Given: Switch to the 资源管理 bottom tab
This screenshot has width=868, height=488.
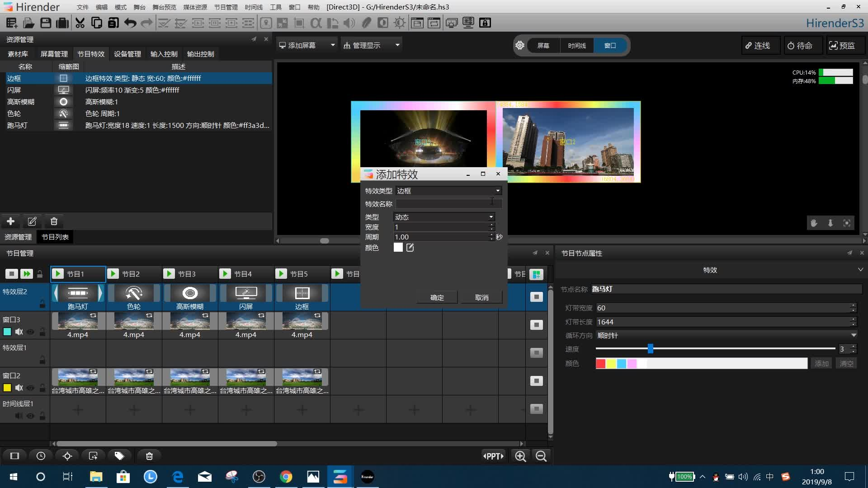Looking at the screenshot, I should click(x=18, y=237).
